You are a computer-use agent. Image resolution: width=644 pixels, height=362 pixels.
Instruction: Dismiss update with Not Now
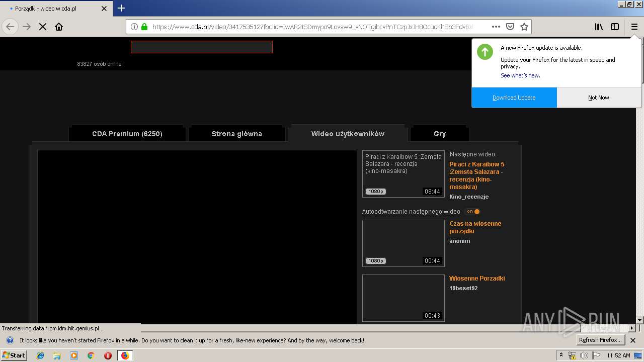(x=599, y=98)
